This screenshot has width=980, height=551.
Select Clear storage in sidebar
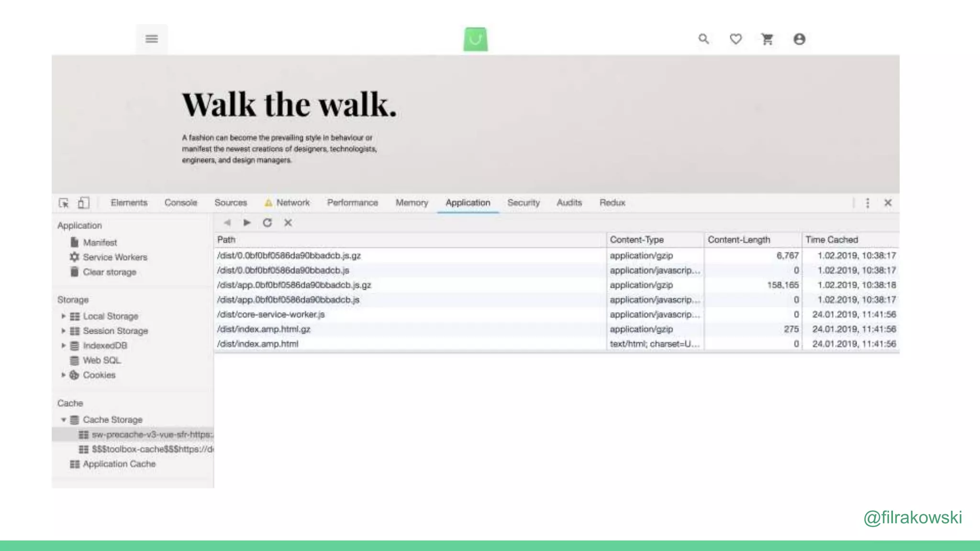(x=109, y=272)
